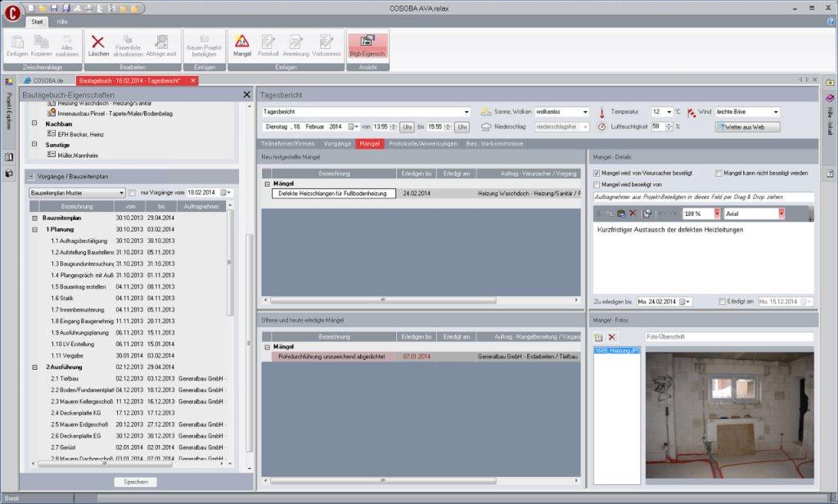Switch to the Vorgänge tab
This screenshot has height=504, width=838.
click(337, 143)
